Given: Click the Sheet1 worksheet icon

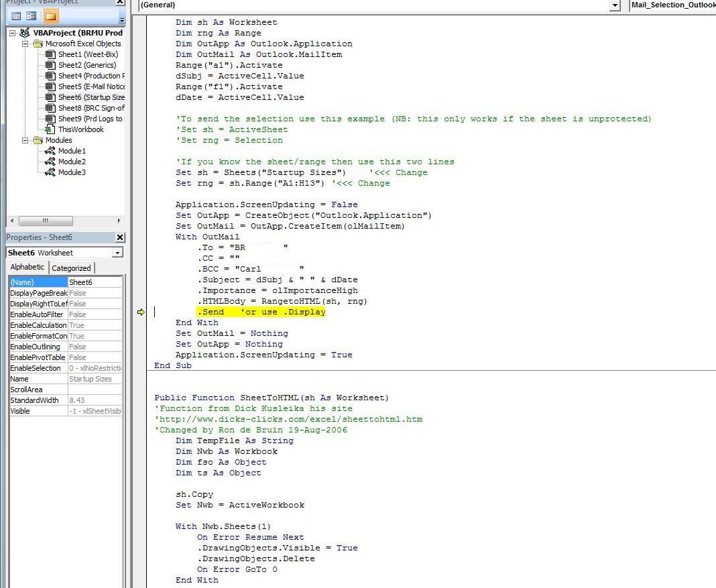Looking at the screenshot, I should [50, 54].
